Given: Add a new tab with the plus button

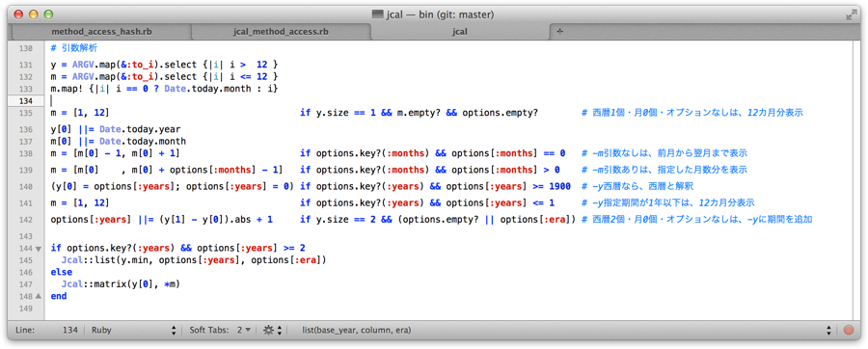Looking at the screenshot, I should [559, 32].
